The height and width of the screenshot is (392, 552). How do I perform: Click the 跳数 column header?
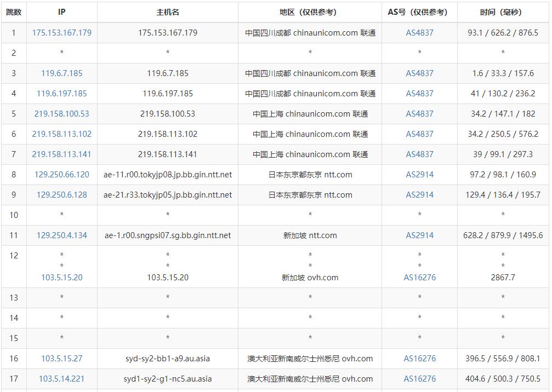pos(14,12)
